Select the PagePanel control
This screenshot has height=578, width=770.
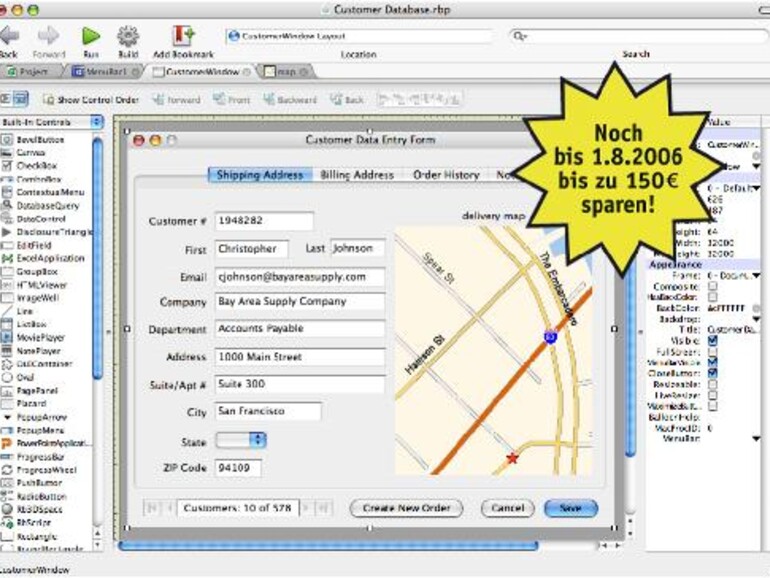[x=37, y=391]
